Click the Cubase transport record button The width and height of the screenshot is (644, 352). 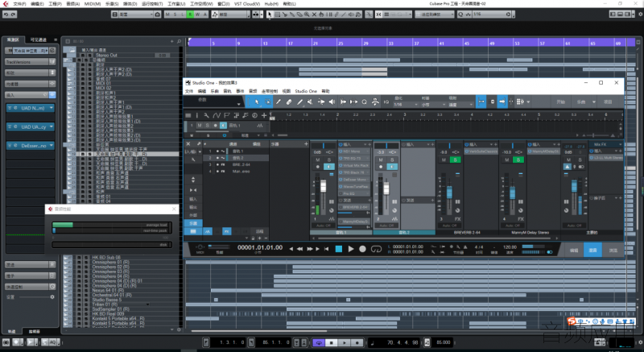pyautogui.click(x=357, y=342)
